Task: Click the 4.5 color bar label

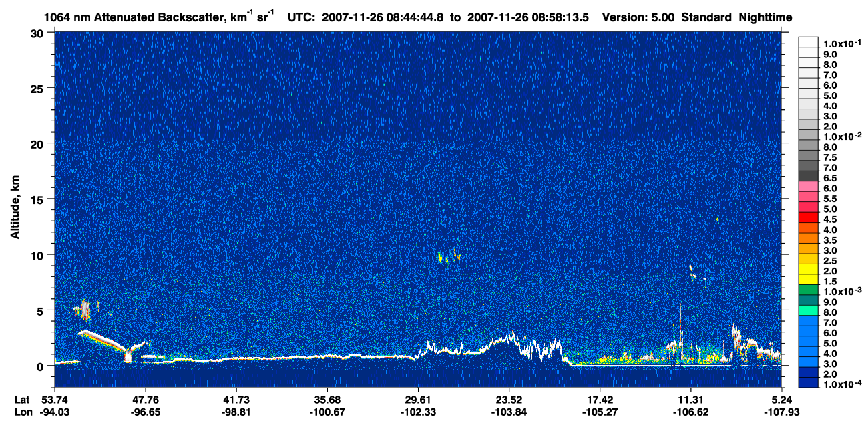Action: click(829, 219)
